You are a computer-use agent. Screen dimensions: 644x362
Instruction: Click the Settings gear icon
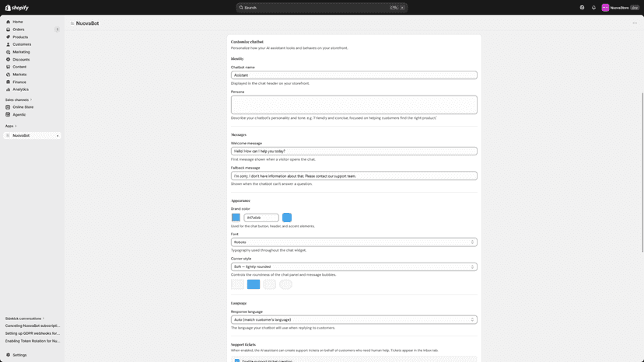[8, 355]
